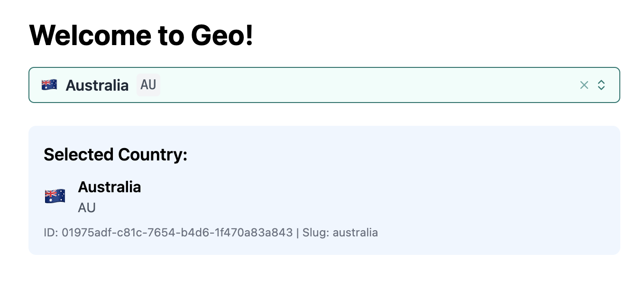
Task: Click the word "Selected" in the card heading
Action: coord(78,155)
